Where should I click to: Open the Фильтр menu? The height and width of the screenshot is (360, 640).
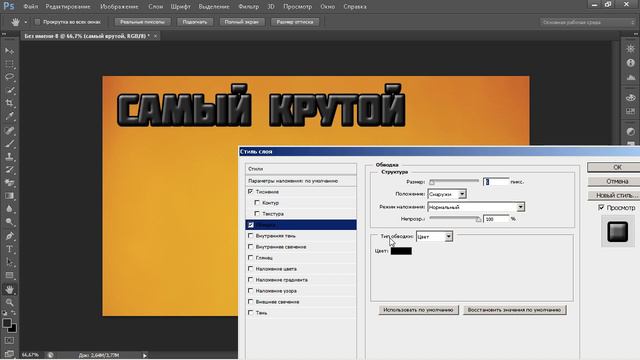point(248,7)
